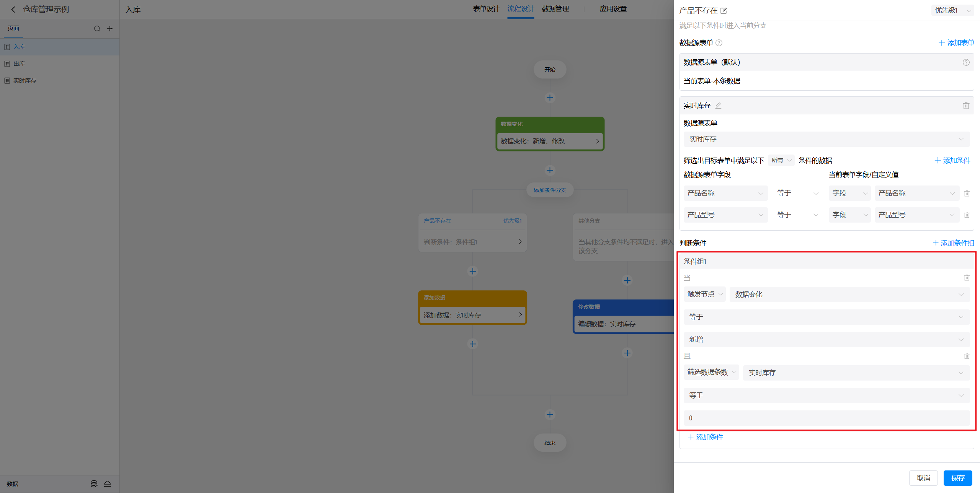Click the plus icon to add a page
Viewport: 980px width, 493px height.
[110, 29]
